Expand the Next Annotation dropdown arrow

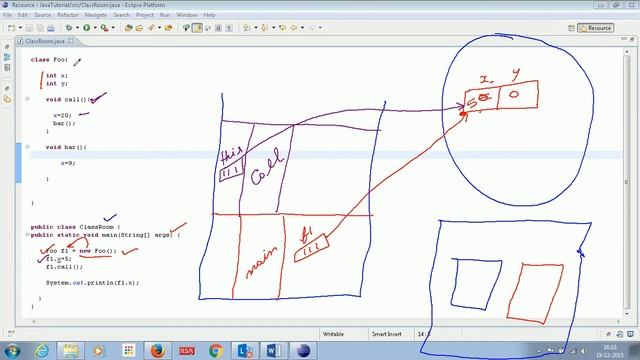pyautogui.click(x=256, y=28)
